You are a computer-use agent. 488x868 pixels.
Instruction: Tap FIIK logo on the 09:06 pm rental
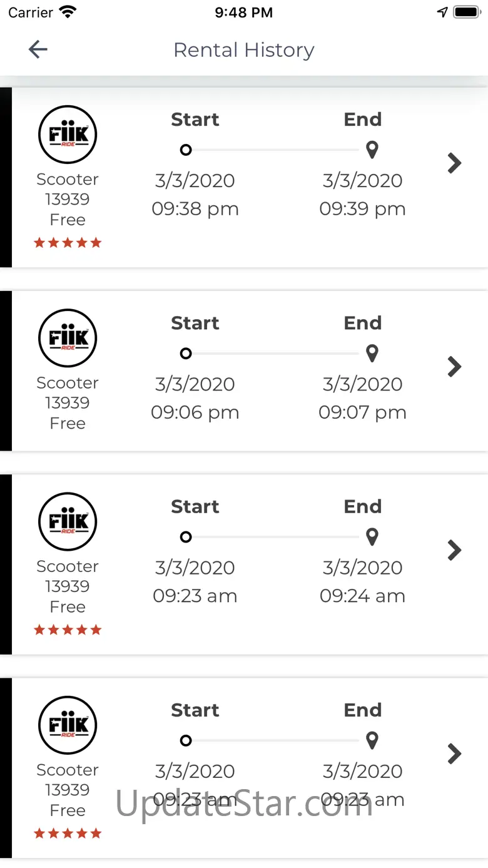pos(68,338)
